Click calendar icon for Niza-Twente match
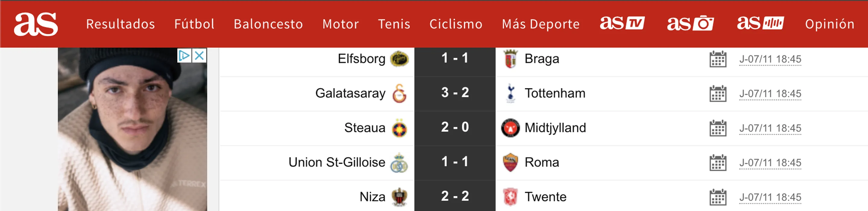 tap(718, 197)
